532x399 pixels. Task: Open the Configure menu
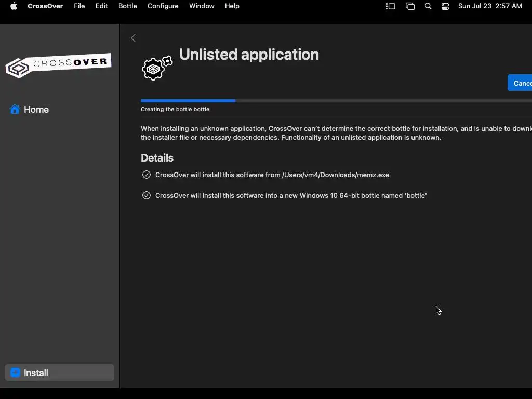coord(163,6)
